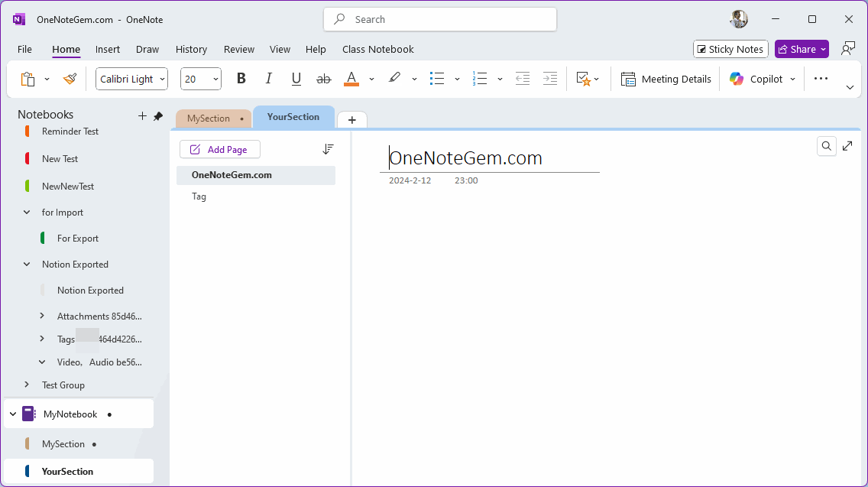Open the bullet style dropdown arrow
The width and height of the screenshot is (868, 487).
457,80
